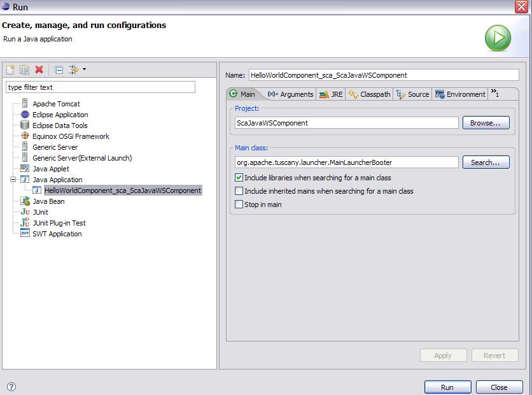The width and height of the screenshot is (532, 395).
Task: Select Java Bean label
Action: (x=48, y=201)
